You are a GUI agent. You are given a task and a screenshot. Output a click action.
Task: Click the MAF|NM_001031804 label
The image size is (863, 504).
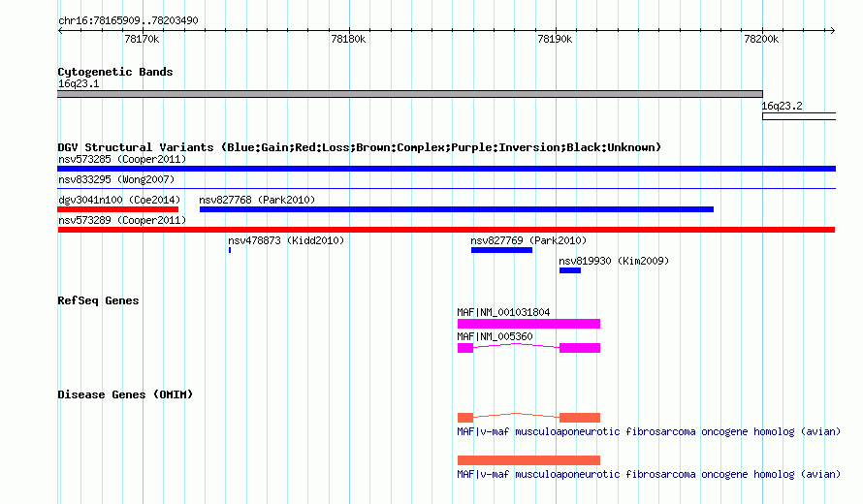coord(503,312)
